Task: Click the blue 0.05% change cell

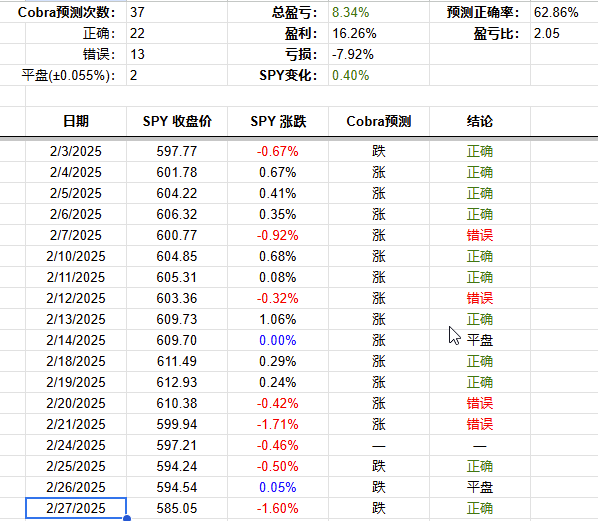Action: [x=278, y=487]
